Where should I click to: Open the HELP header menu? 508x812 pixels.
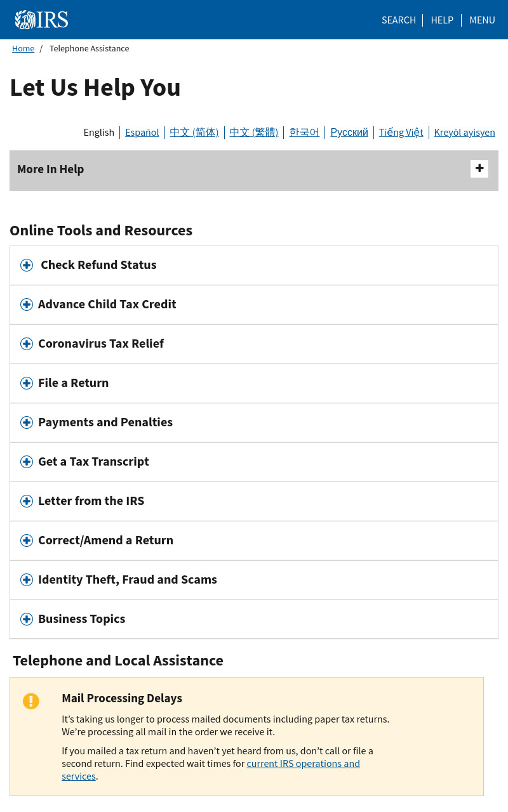click(442, 20)
